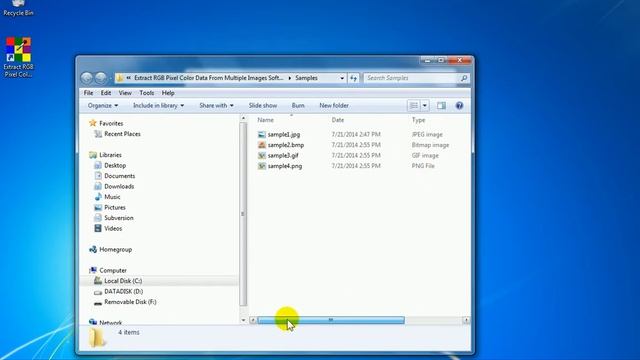The image size is (640, 360).
Task: Click the sample1.jpg file icon
Action: [x=262, y=134]
